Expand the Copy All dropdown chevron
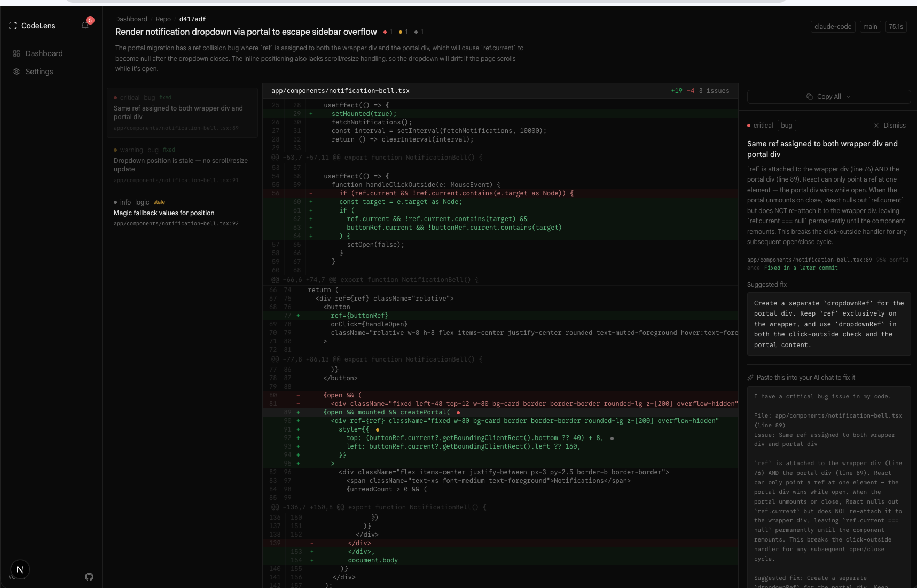This screenshot has width=917, height=588. (849, 97)
